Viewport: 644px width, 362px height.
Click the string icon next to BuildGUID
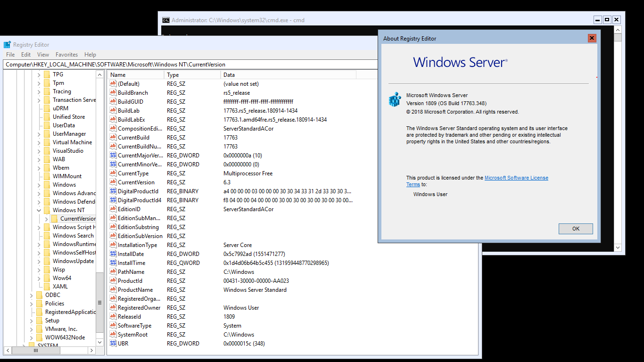(113, 102)
